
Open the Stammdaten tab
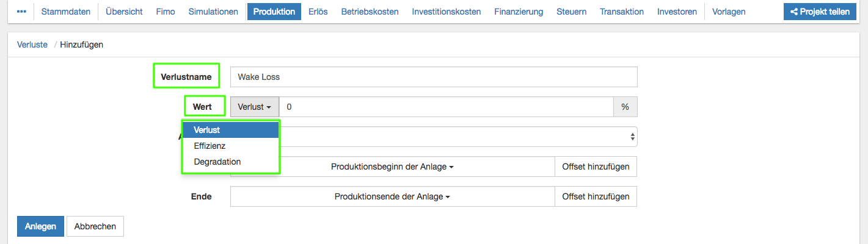pyautogui.click(x=65, y=12)
